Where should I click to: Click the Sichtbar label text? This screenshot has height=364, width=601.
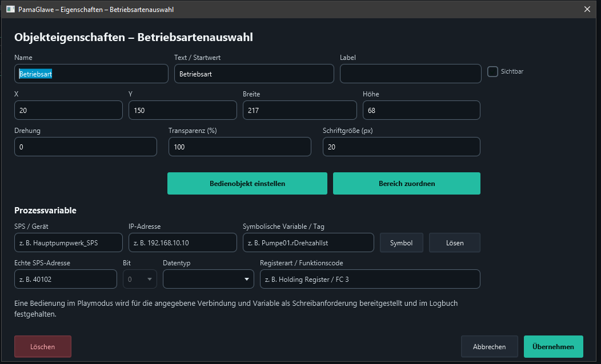point(512,71)
